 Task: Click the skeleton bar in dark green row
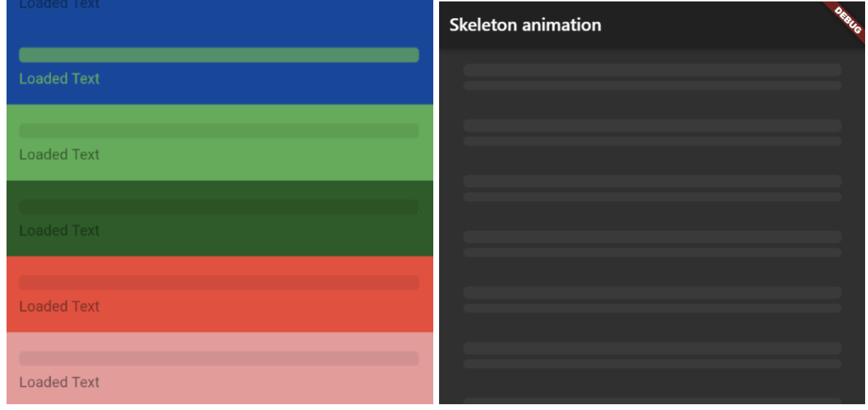219,206
